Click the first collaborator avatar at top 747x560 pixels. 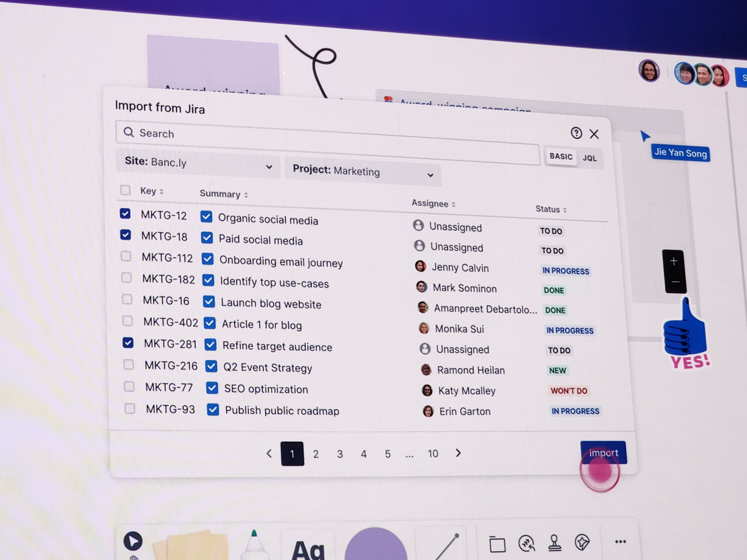click(x=649, y=71)
